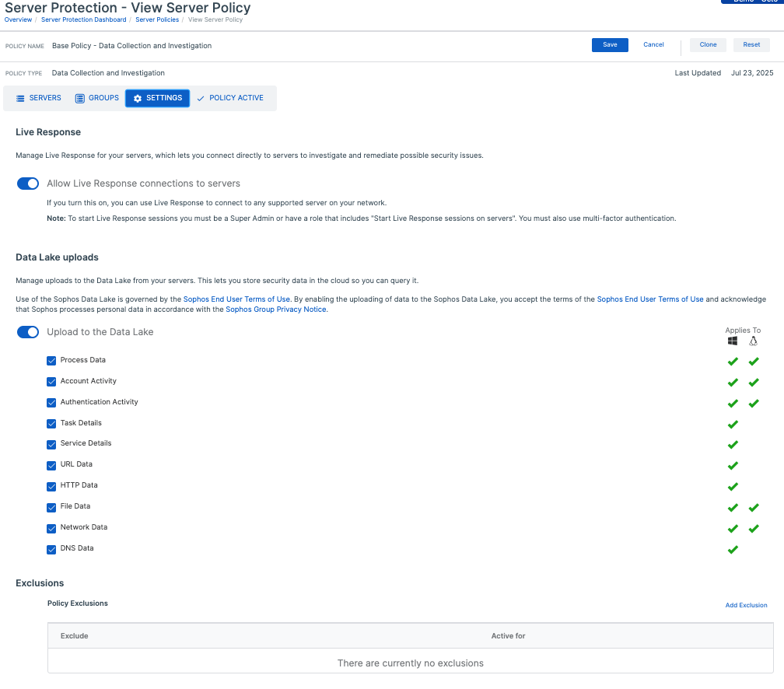Click the Linux penguin icon under Applies To
784x689 pixels.
pyautogui.click(x=753, y=341)
